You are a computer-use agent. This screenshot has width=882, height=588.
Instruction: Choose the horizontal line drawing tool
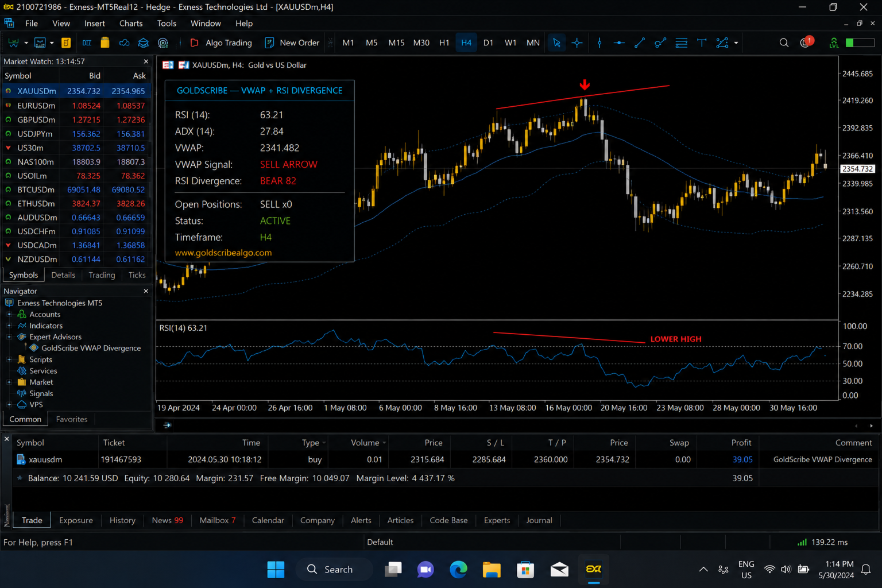[x=619, y=43]
